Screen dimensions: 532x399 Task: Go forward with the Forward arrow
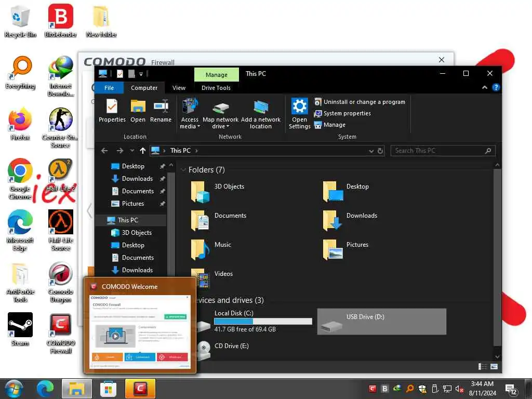point(120,151)
